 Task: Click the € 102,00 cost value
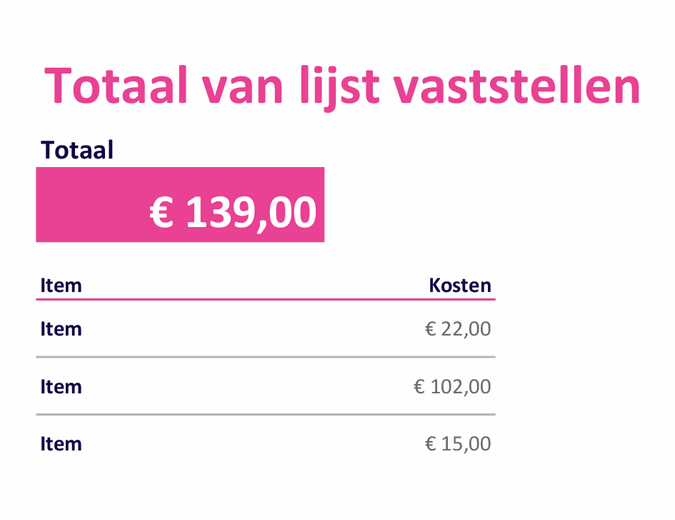click(x=452, y=386)
